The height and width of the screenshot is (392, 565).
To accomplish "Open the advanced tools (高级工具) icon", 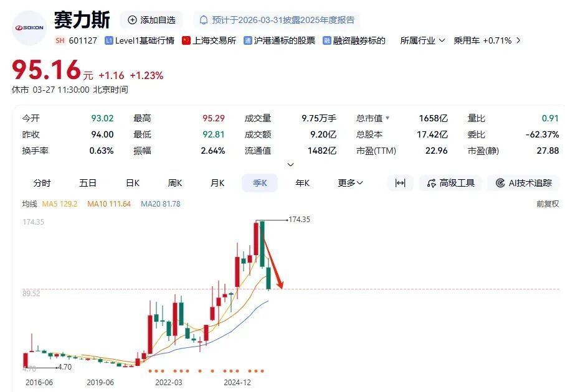I will coord(431,183).
